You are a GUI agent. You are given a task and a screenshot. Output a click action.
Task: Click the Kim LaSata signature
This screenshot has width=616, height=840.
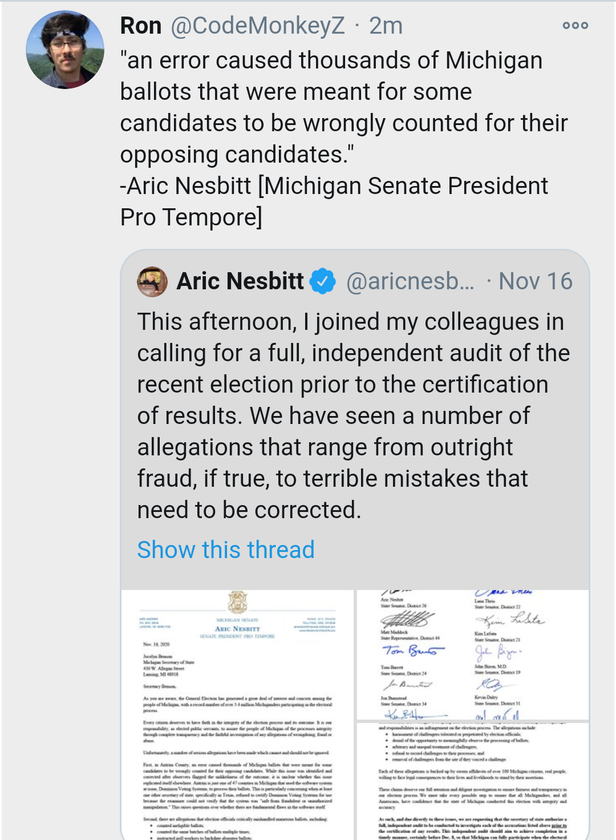pyautogui.click(x=510, y=620)
